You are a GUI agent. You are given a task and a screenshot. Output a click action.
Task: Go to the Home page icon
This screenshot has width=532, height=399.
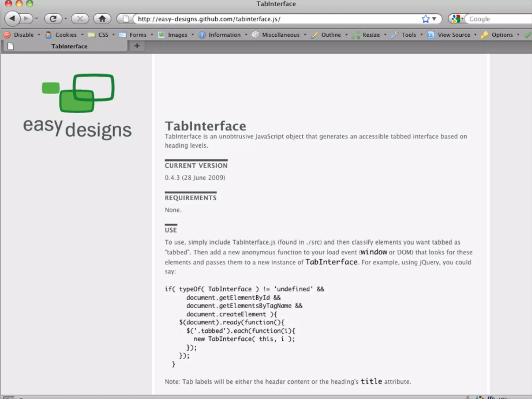coord(102,19)
